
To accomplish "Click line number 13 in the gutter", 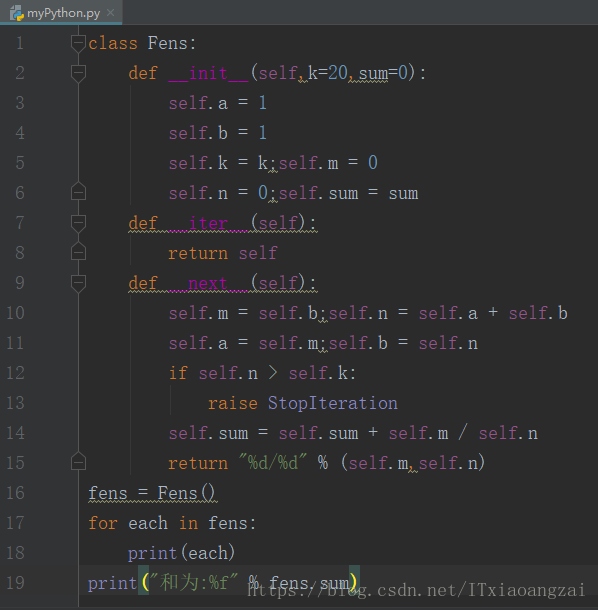I will tap(16, 403).
